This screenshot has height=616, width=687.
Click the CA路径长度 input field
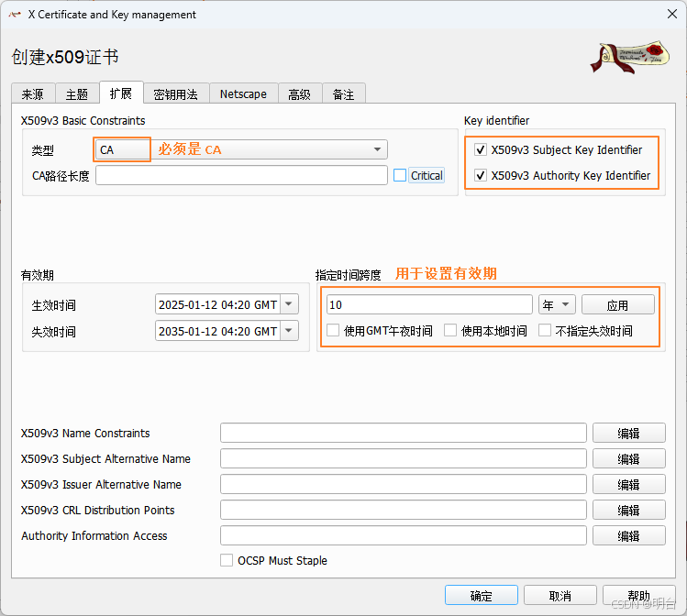coord(241,176)
